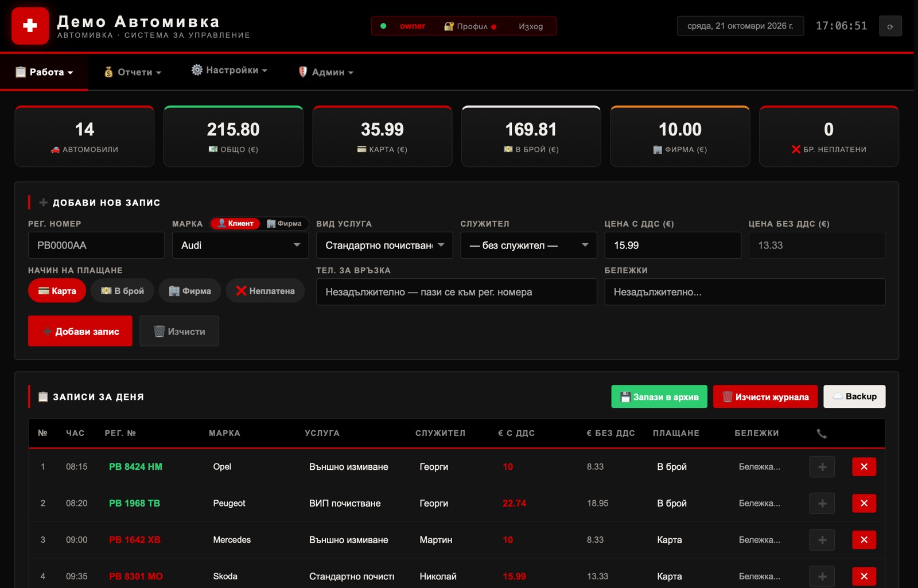
Task: Open the employee dropdown
Action: (x=528, y=246)
